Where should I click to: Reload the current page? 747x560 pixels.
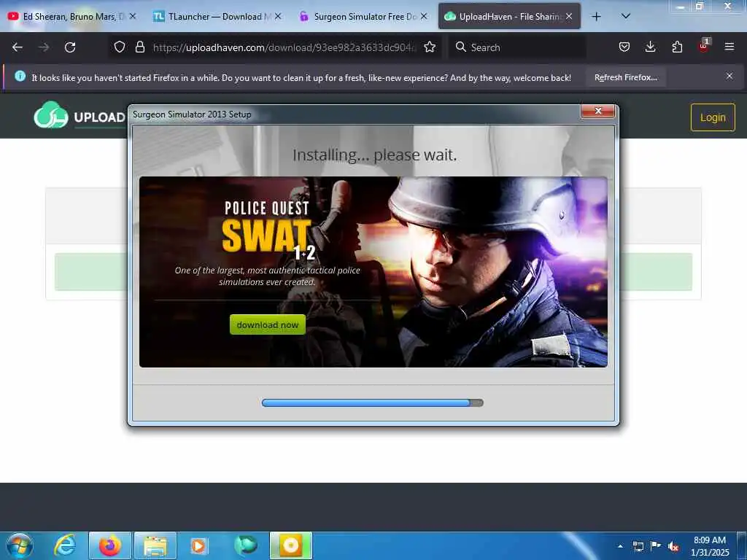pos(70,47)
